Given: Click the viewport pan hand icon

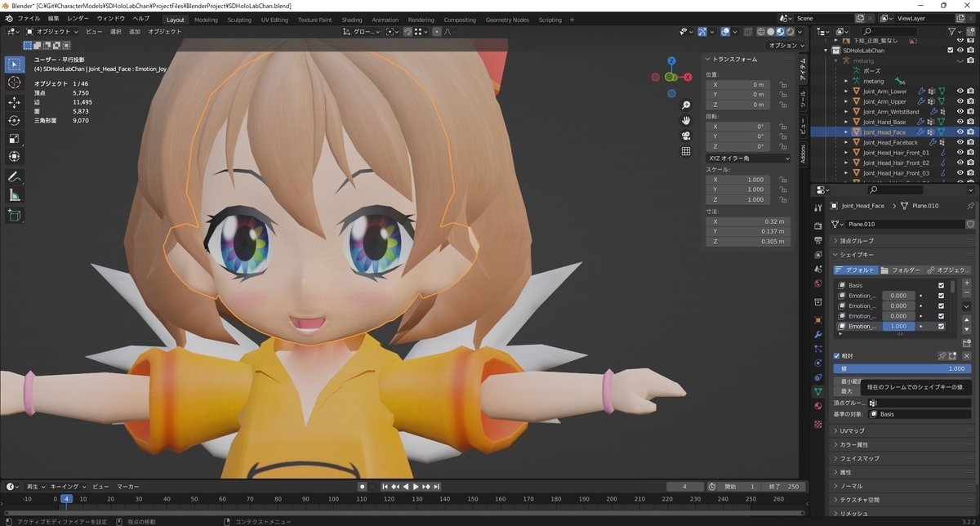Looking at the screenshot, I should 686,120.
